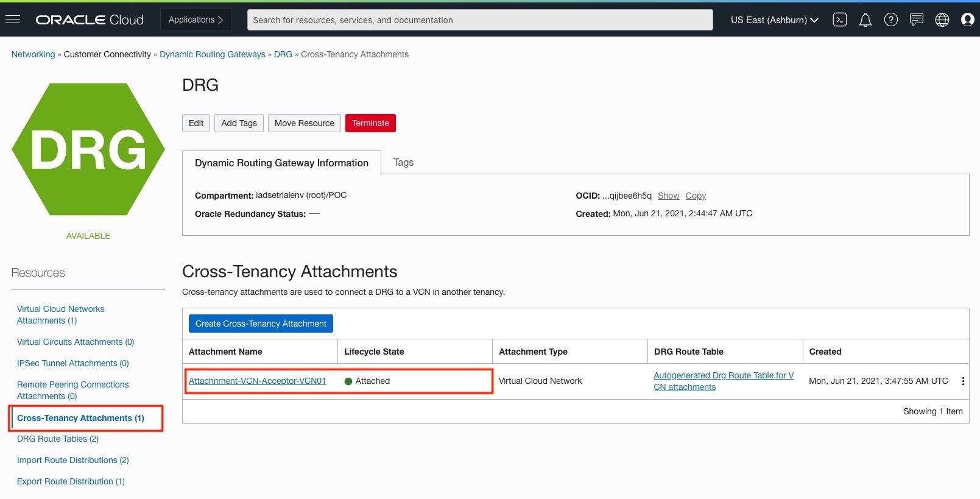The width and height of the screenshot is (980, 499).
Task: Switch to the Tags tab
Action: click(403, 163)
